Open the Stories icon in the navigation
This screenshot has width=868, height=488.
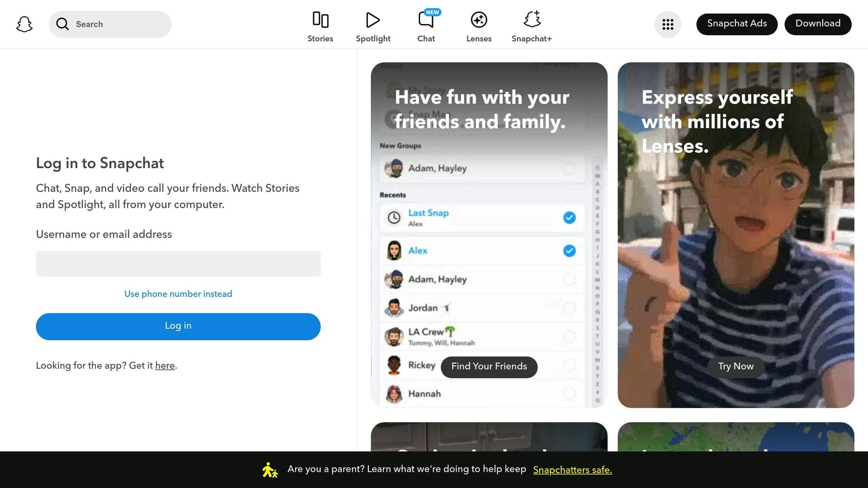pos(320,20)
